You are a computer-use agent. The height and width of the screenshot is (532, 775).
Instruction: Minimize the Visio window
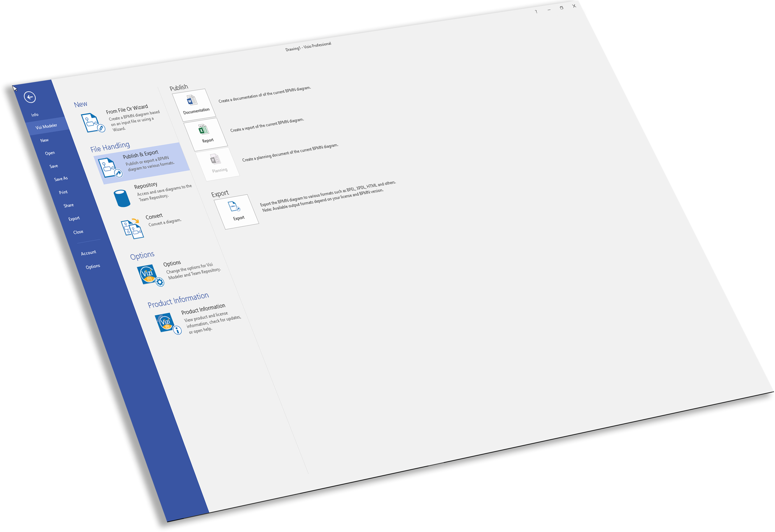549,10
